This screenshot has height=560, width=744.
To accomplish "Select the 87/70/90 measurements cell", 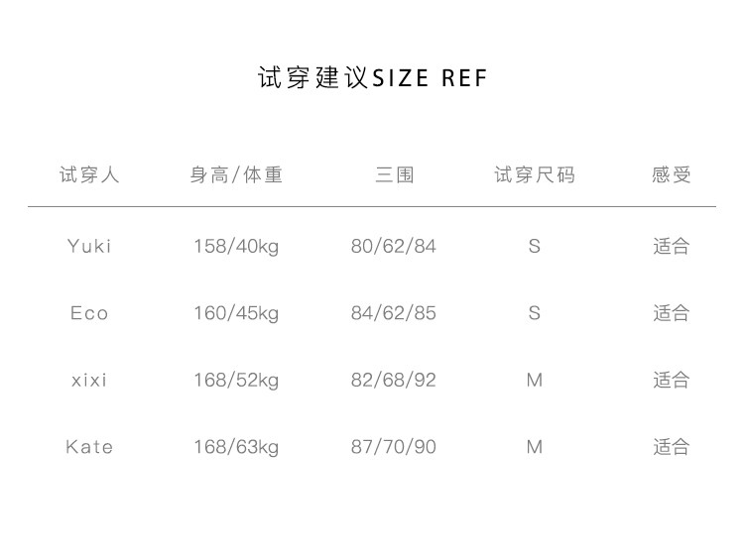I will click(x=394, y=447).
